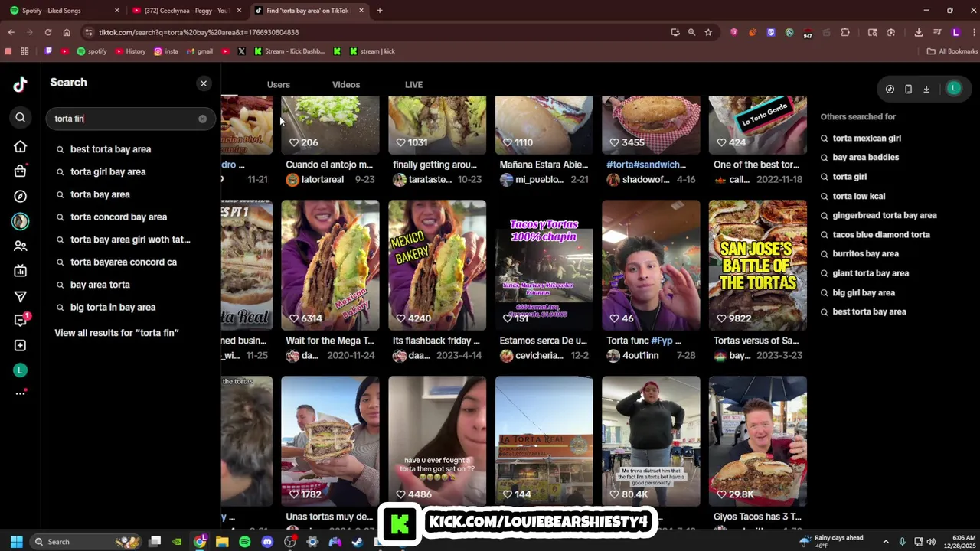Image resolution: width=980 pixels, height=551 pixels.
Task: Open browser Extensions puzzle icon
Action: (x=845, y=32)
